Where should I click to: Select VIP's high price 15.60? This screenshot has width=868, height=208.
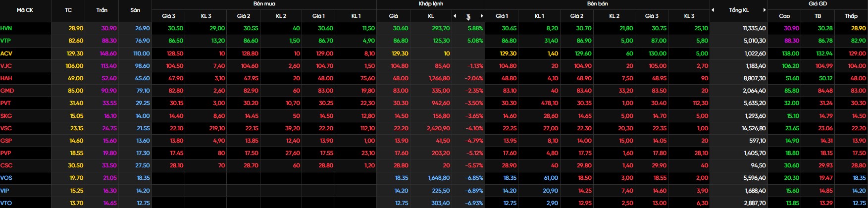click(792, 191)
